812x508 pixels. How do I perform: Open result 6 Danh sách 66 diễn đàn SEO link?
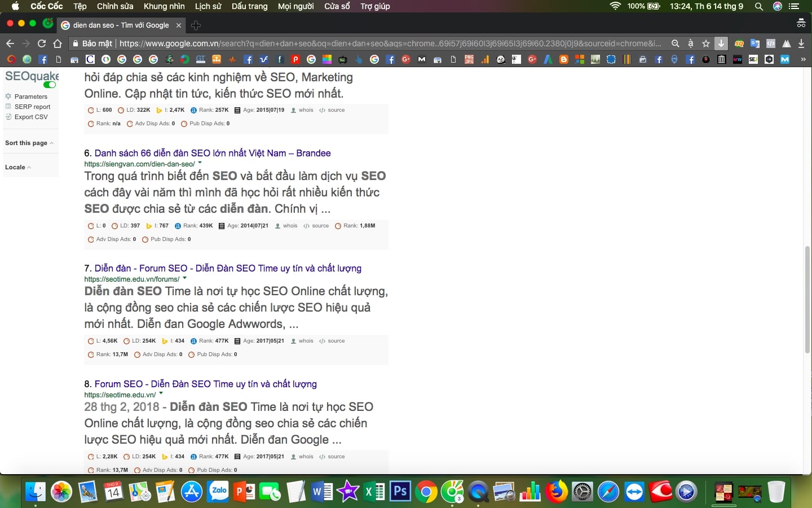click(x=213, y=153)
